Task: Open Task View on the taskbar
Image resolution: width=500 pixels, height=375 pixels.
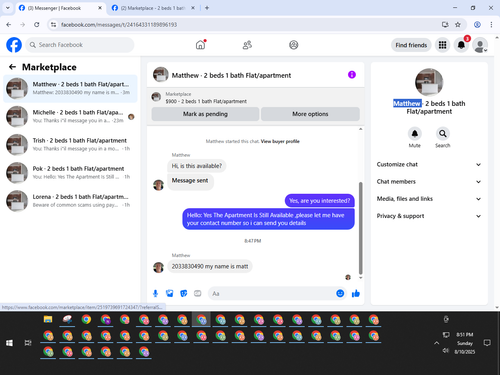Action: click(28, 343)
